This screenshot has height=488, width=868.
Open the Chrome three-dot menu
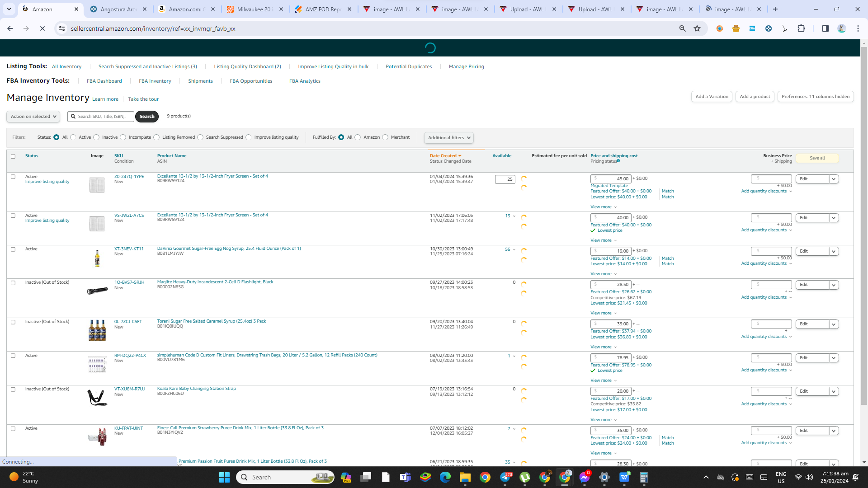(858, 28)
